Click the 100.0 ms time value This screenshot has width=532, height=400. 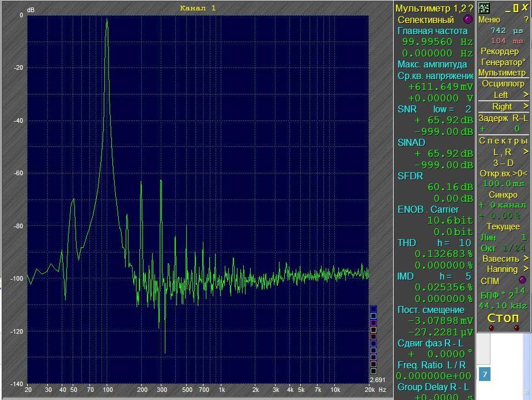tap(504, 184)
